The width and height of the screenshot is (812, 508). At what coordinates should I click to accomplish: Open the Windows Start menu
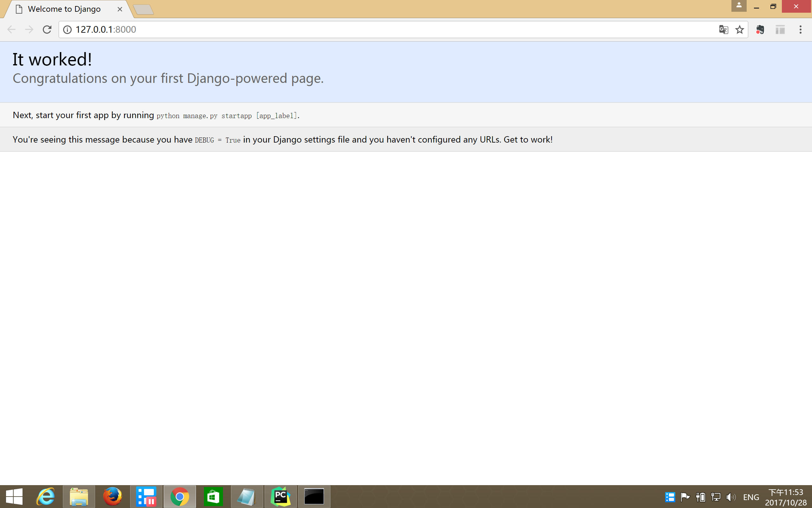14,497
